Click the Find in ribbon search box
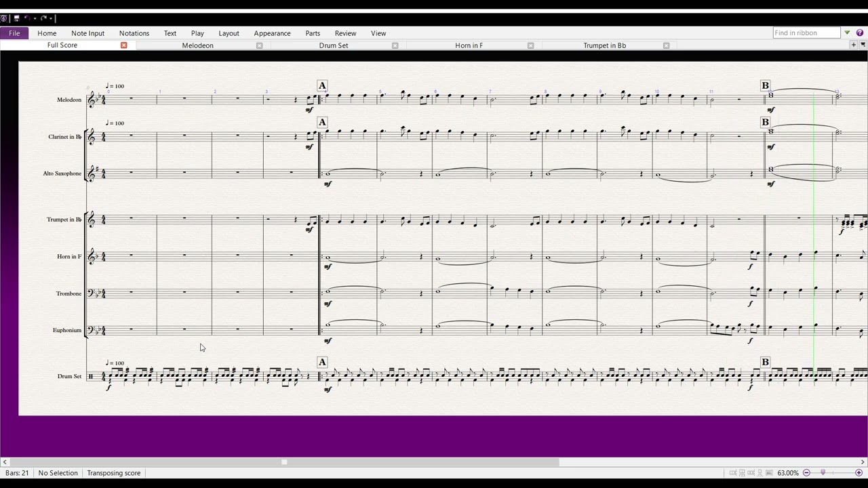This screenshot has height=488, width=868. pyautogui.click(x=806, y=33)
